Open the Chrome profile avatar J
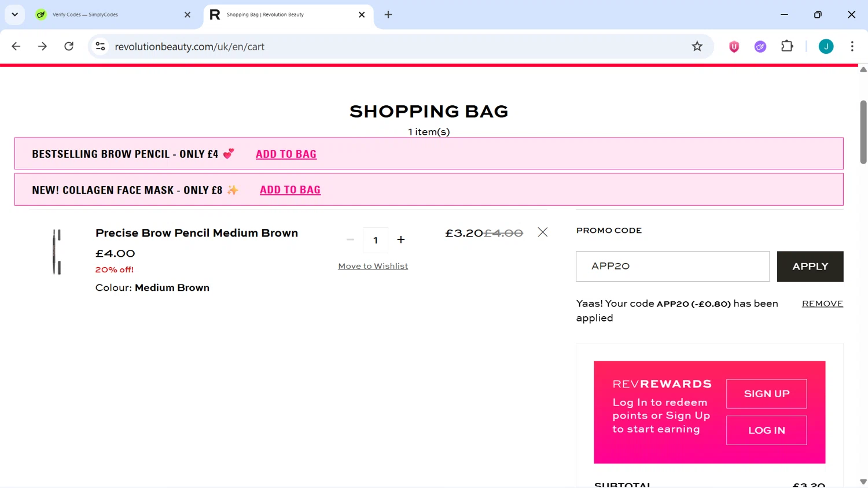This screenshot has width=868, height=488. [826, 47]
